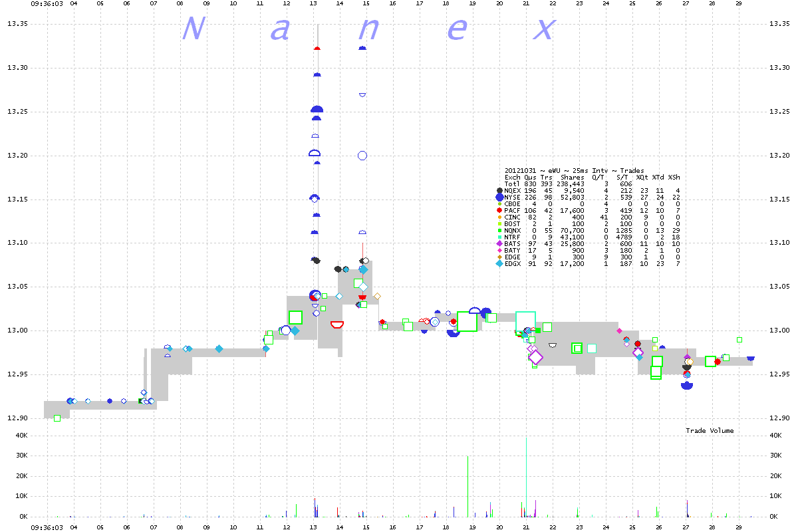The width and height of the screenshot is (798, 532).
Task: Click the large purple diamond trade marker near 12.97
Action: coord(536,358)
